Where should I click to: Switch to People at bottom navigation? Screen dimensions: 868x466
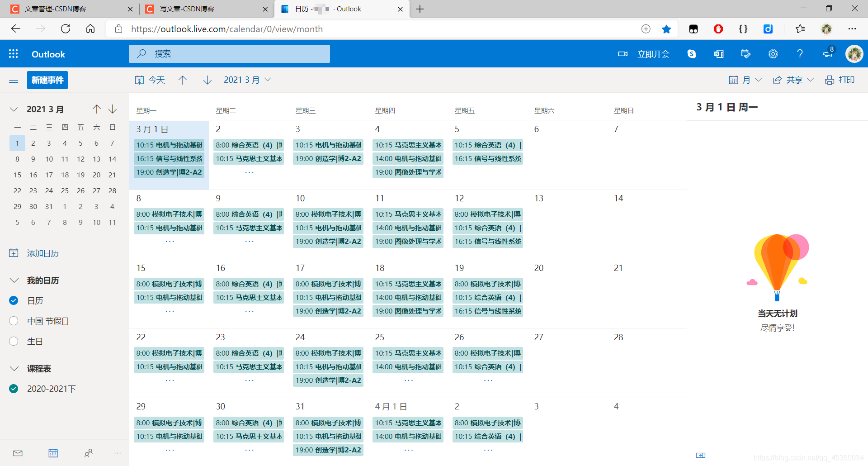point(89,453)
